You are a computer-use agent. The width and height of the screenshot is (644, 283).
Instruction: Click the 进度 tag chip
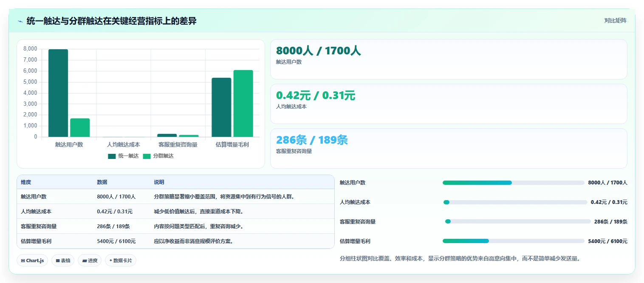coord(90,260)
